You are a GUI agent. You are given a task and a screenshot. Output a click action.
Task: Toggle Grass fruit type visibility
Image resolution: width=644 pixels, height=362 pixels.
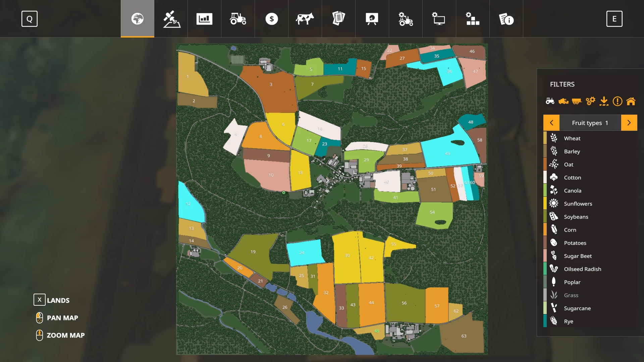571,295
